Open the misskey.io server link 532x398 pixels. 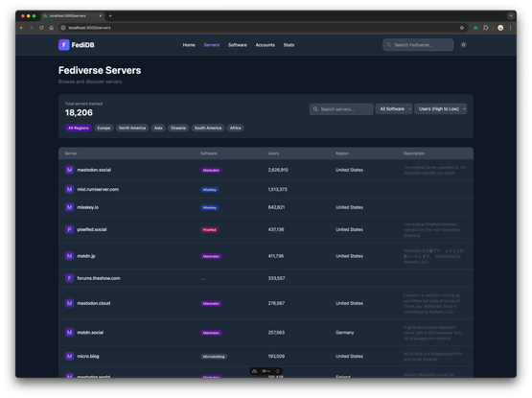click(88, 207)
